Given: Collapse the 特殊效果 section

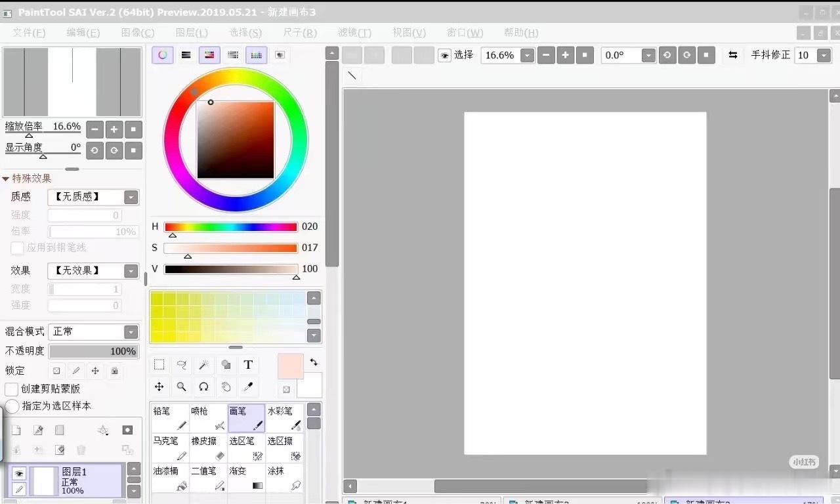Looking at the screenshot, I should click(x=6, y=178).
